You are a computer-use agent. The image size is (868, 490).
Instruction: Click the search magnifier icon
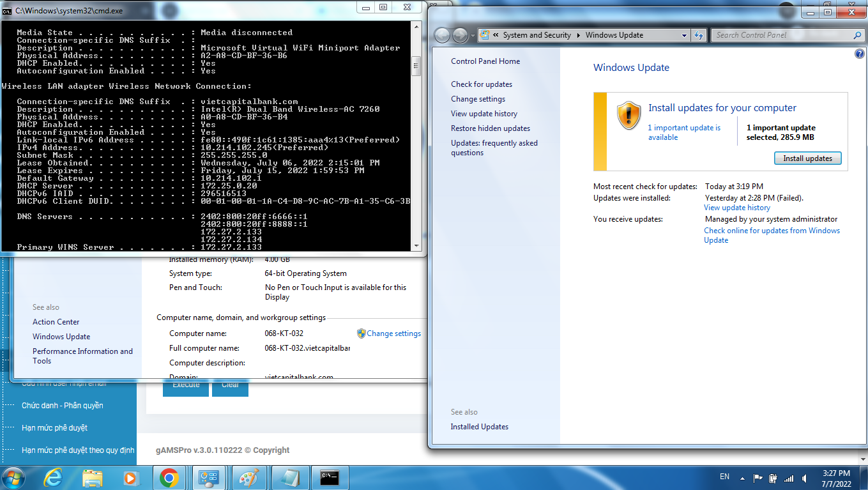[858, 35]
